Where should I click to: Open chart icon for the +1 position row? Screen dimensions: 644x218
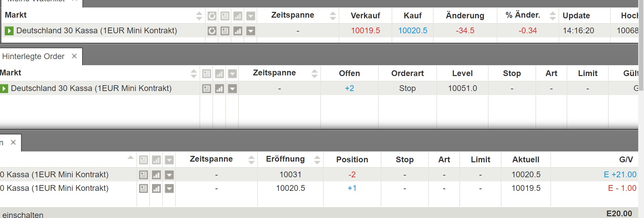(x=156, y=188)
